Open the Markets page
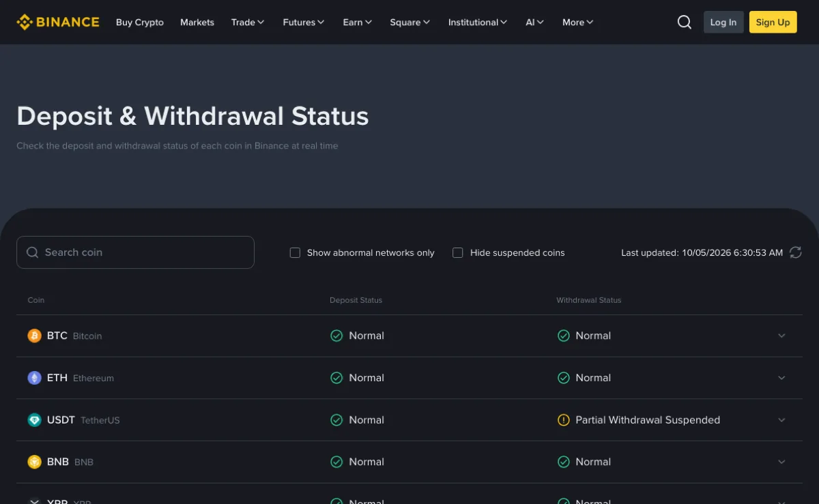The height and width of the screenshot is (504, 819). [x=197, y=22]
